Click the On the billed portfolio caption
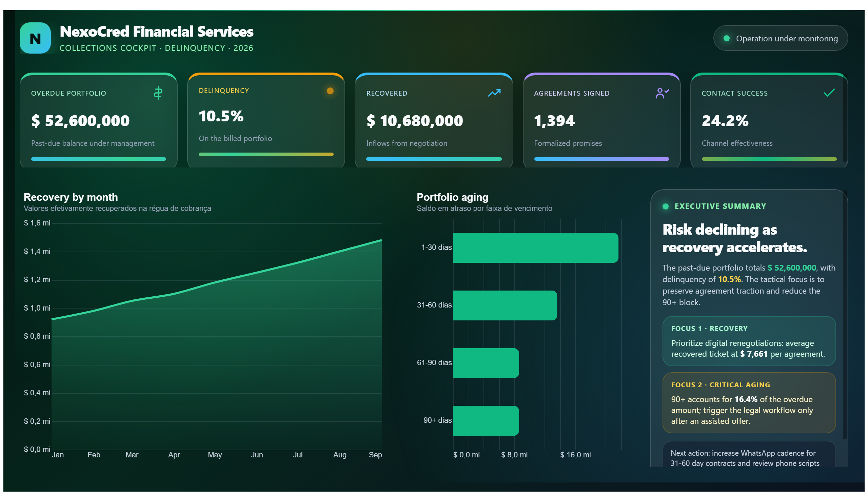The height and width of the screenshot is (495, 868). (x=235, y=139)
